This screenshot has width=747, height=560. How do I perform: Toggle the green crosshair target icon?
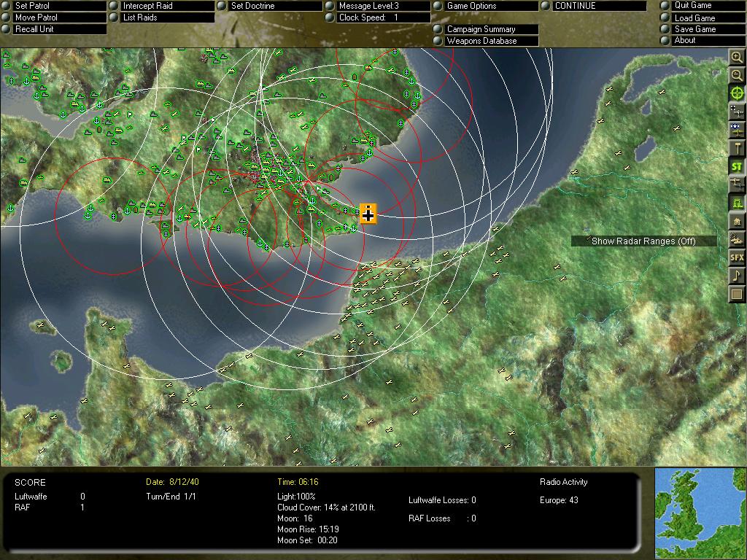pyautogui.click(x=737, y=93)
